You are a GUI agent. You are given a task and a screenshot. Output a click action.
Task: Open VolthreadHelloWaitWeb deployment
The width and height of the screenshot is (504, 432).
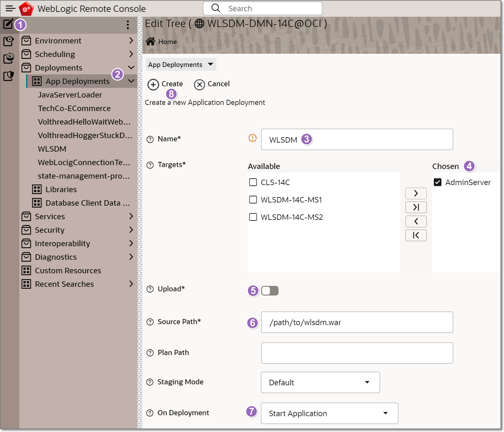(x=84, y=122)
